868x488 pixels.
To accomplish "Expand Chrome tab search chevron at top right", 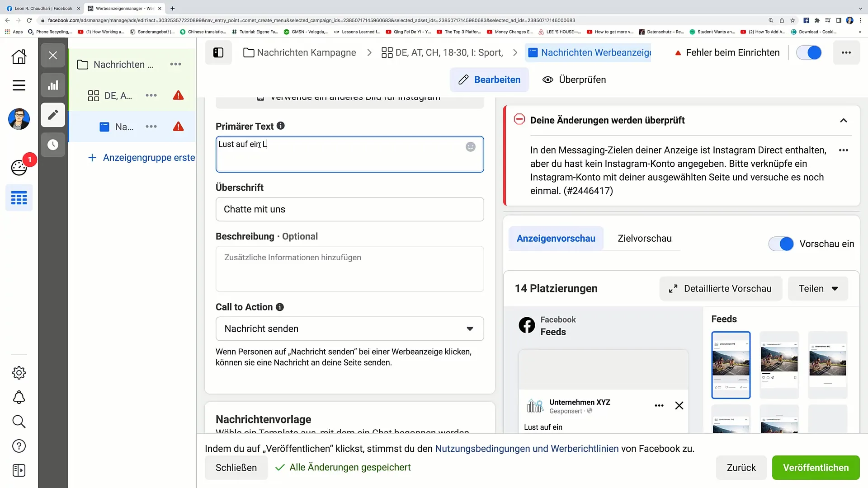I will (860, 8).
